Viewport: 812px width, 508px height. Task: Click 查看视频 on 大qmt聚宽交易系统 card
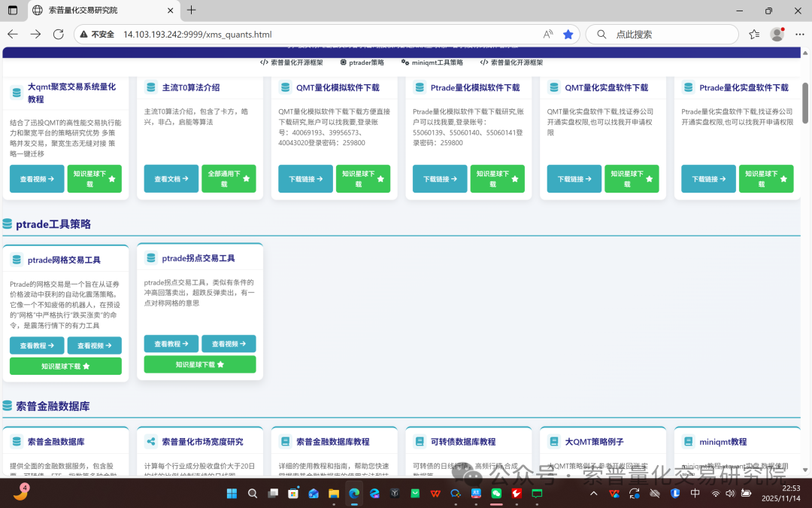pyautogui.click(x=37, y=179)
